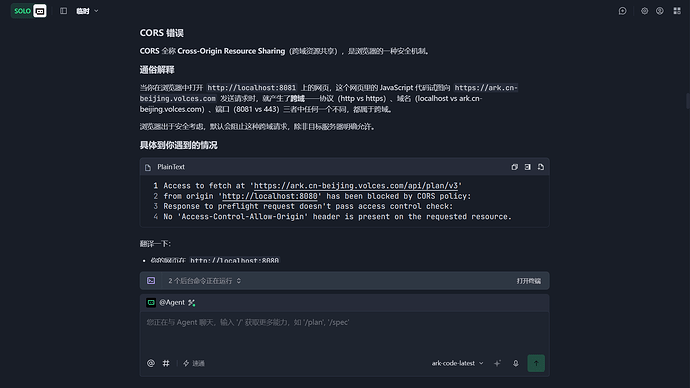This screenshot has height=388, width=690.
Task: Click the sparkle prompt optimize icon
Action: click(x=497, y=363)
